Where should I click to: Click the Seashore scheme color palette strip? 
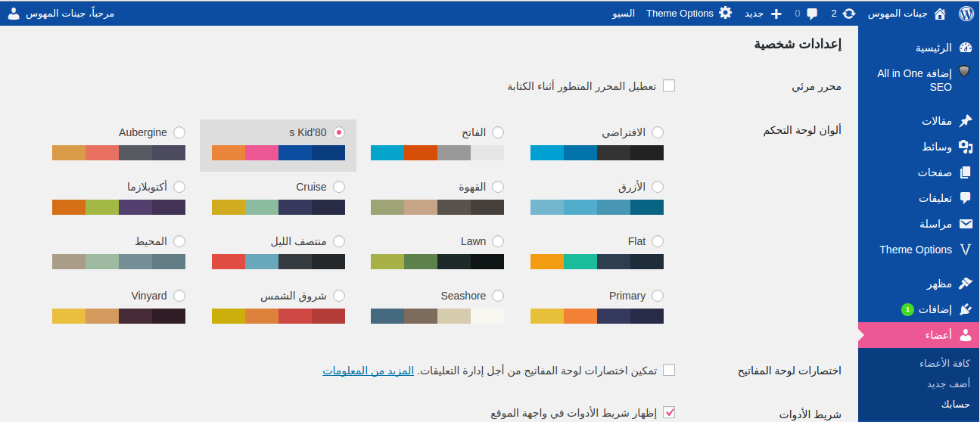437,316
